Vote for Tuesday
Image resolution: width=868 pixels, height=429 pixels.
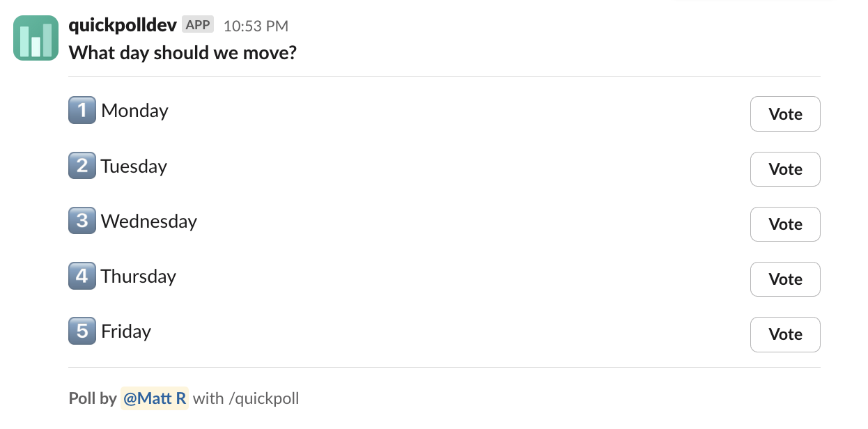[784, 169]
